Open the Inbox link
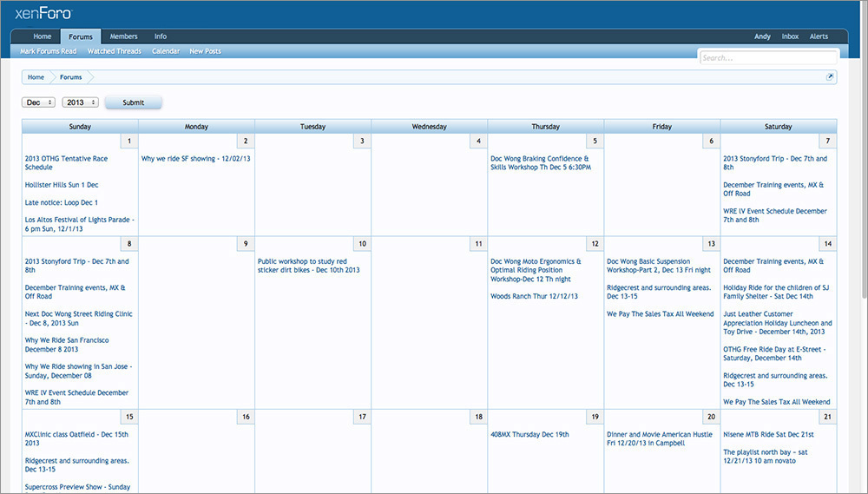The image size is (868, 494). pos(790,36)
